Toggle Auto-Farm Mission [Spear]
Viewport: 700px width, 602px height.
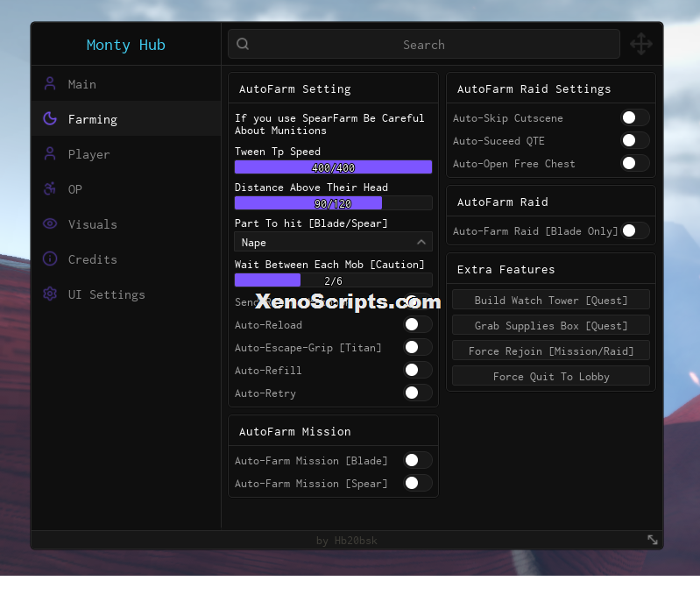pyautogui.click(x=417, y=483)
